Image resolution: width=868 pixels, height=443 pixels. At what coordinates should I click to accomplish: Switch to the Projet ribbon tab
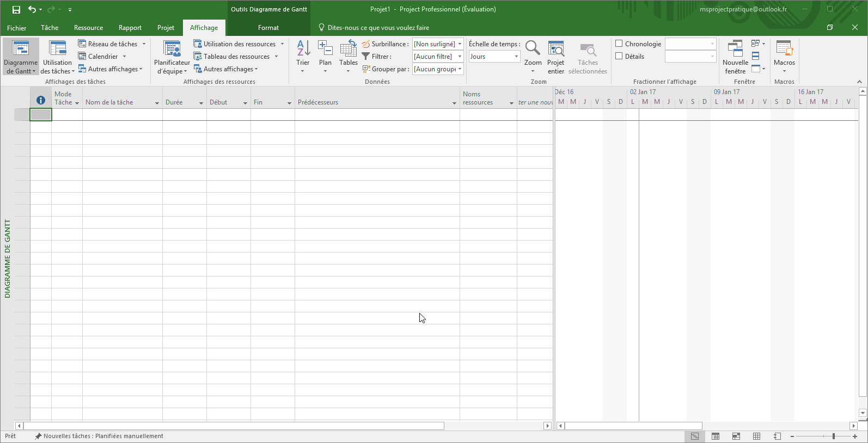click(x=166, y=28)
